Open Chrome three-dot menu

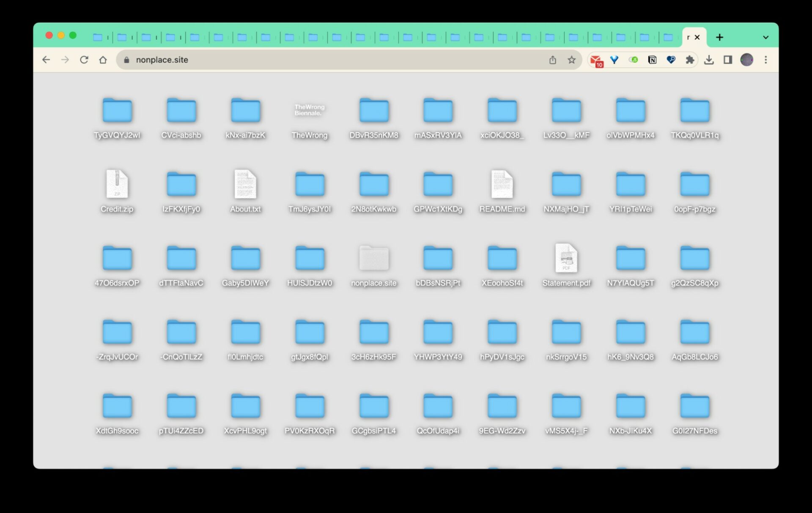(765, 60)
